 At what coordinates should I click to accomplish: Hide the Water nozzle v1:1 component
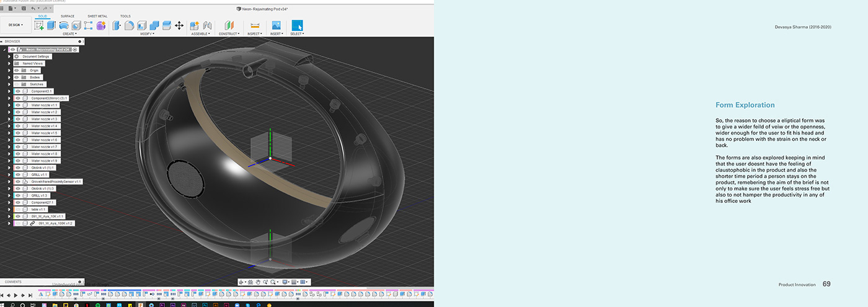click(x=18, y=105)
